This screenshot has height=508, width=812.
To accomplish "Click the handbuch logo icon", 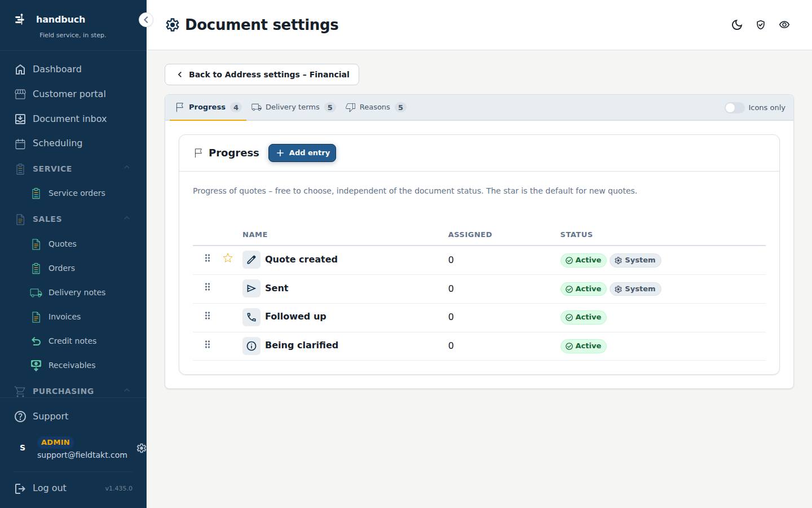I will [20, 19].
